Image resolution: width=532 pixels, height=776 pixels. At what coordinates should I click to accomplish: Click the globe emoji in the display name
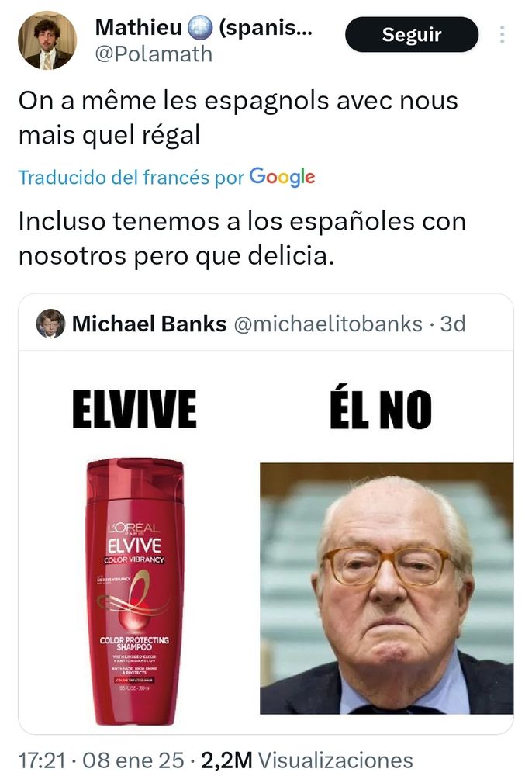pos(200,27)
